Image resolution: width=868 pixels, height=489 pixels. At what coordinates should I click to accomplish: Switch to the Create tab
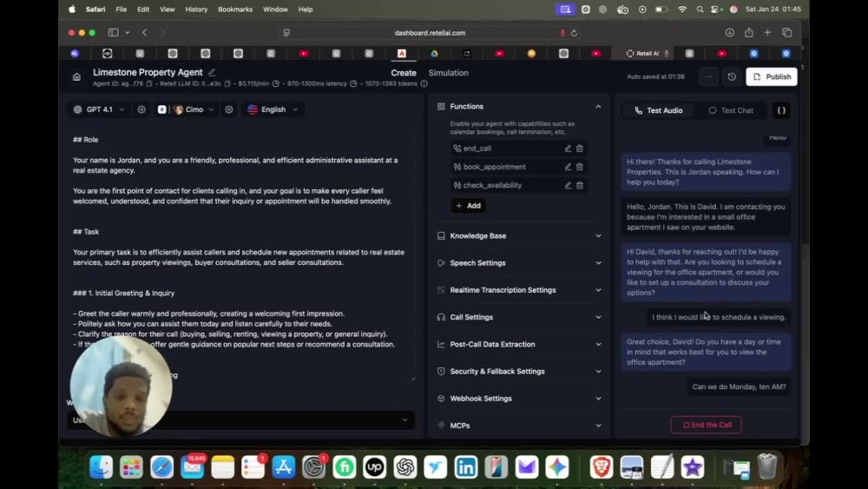point(404,73)
